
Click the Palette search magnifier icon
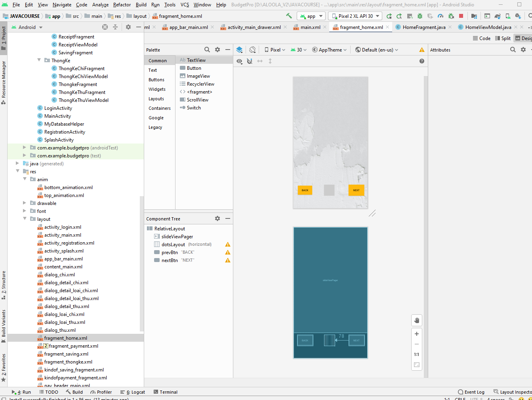pyautogui.click(x=207, y=50)
